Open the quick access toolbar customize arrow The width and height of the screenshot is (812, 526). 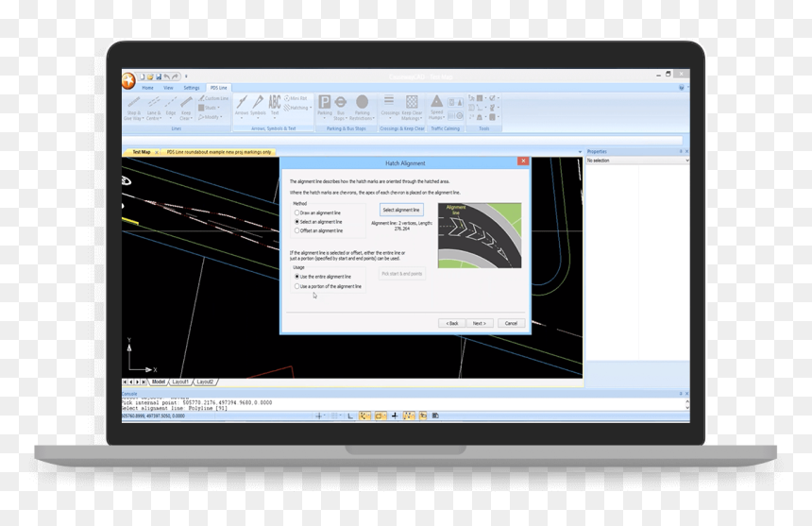coord(186,76)
